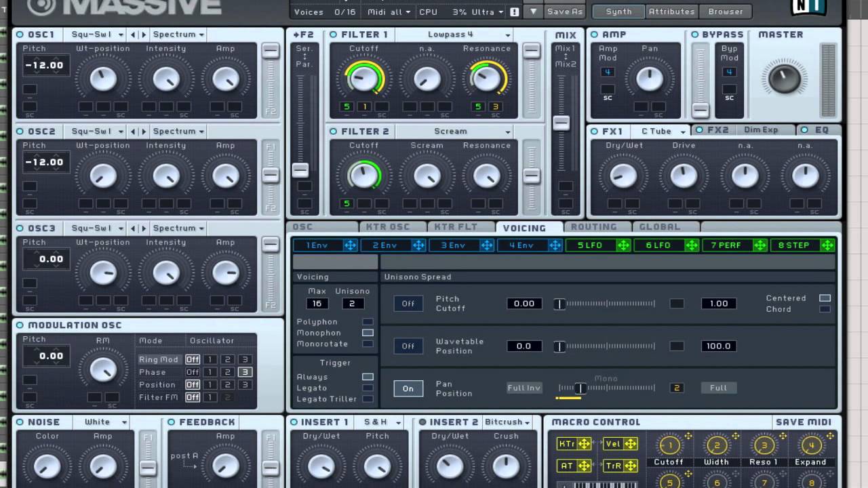This screenshot has height=488, width=868.
Task: Open Filter 1 Lowpass 4 type dropdown
Action: (454, 35)
